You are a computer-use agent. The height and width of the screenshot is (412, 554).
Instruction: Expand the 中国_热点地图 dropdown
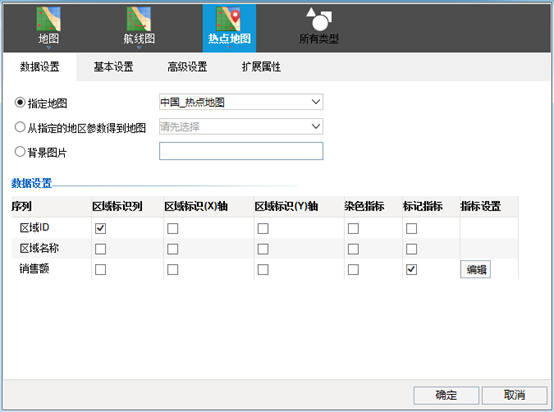pos(241,102)
